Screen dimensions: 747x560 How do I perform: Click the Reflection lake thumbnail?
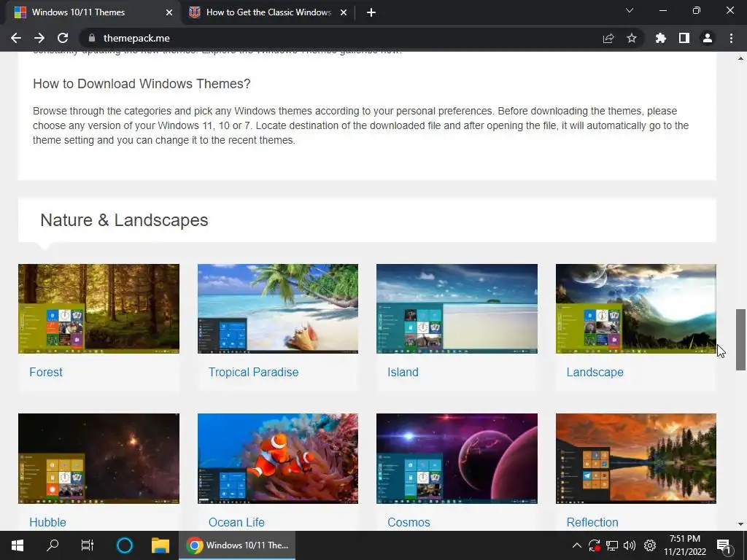(x=636, y=458)
